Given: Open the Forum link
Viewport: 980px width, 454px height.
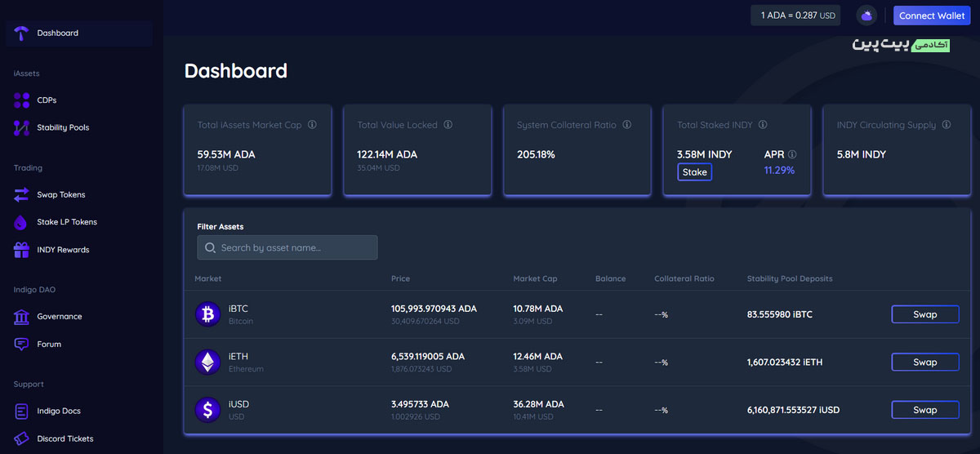Looking at the screenshot, I should [49, 345].
